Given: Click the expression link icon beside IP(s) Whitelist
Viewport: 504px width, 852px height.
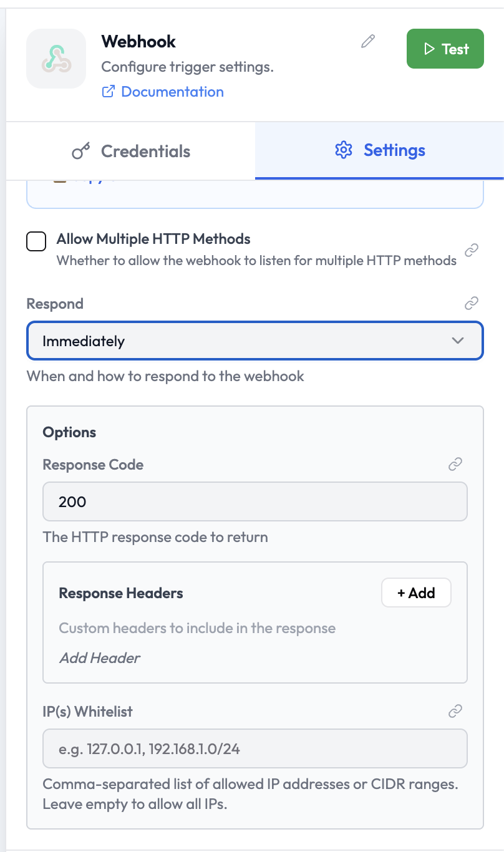Looking at the screenshot, I should coord(455,711).
